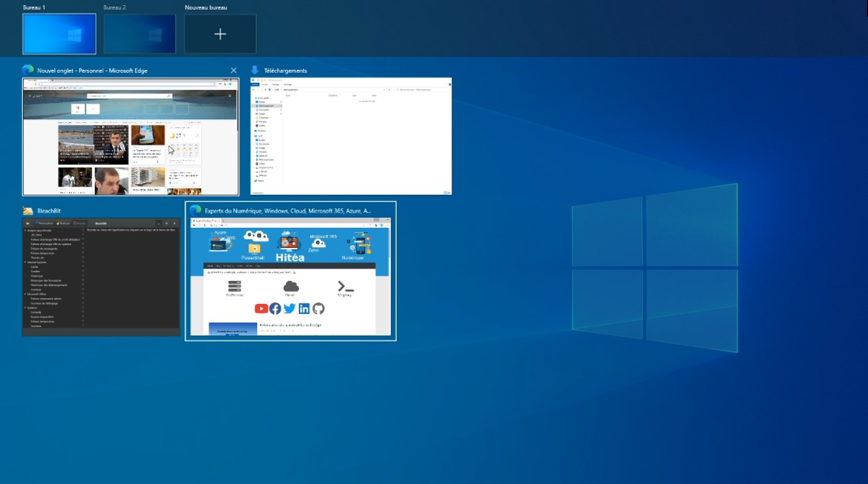Open the Affichage tab in the Téléchargements window

pos(288,84)
